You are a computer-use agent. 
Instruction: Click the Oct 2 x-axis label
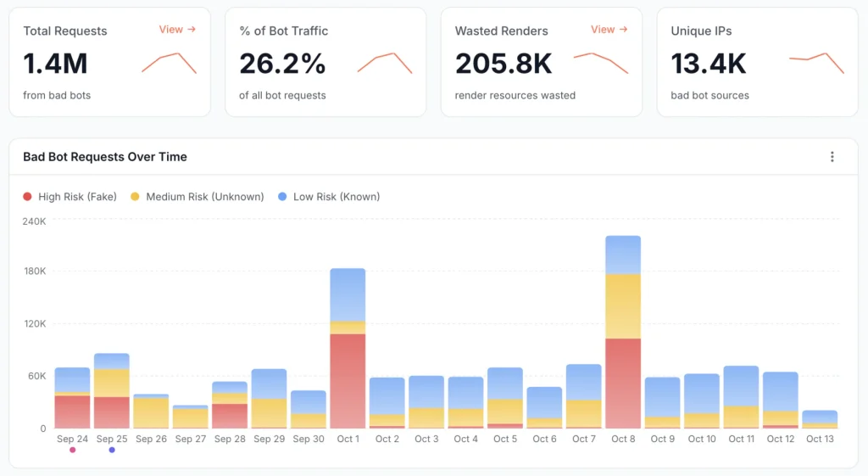coord(387,439)
